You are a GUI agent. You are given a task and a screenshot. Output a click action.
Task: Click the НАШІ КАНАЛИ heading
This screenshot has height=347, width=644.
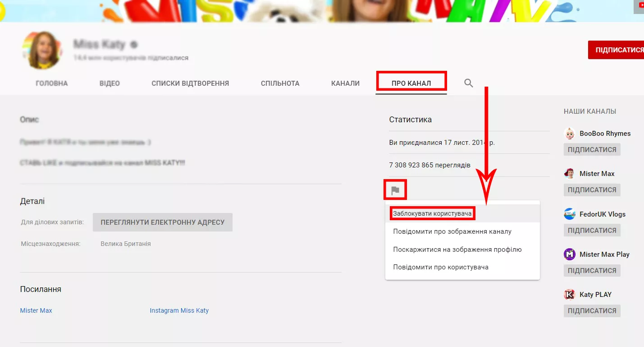pos(590,111)
